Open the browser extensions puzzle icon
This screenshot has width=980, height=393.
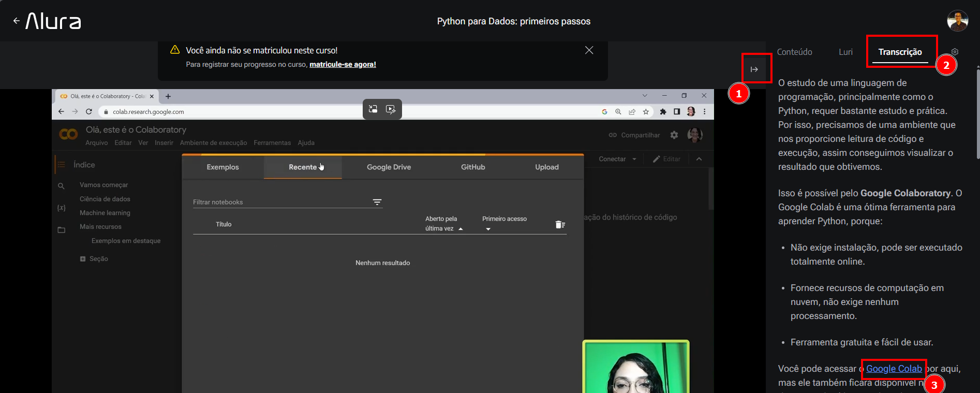663,111
